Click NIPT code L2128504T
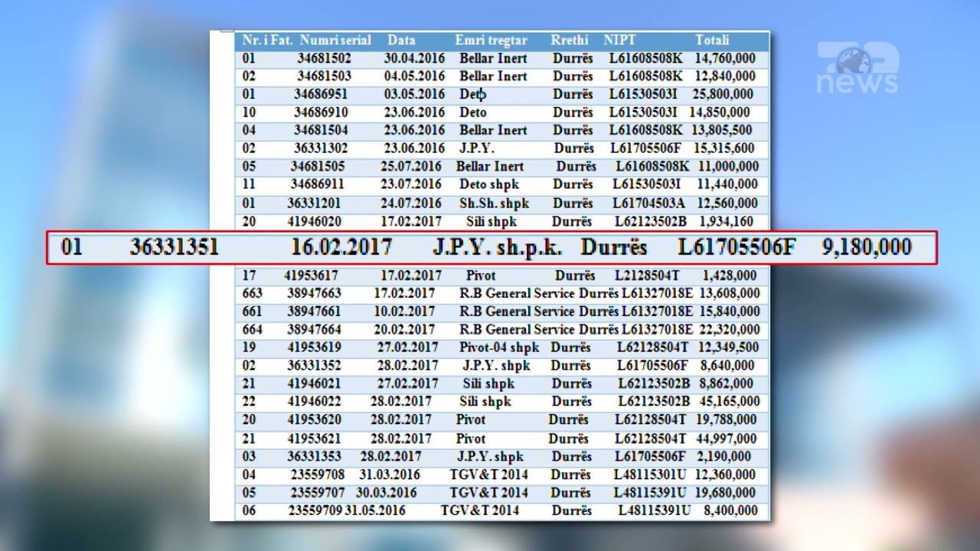The width and height of the screenshot is (980, 551). tap(648, 275)
